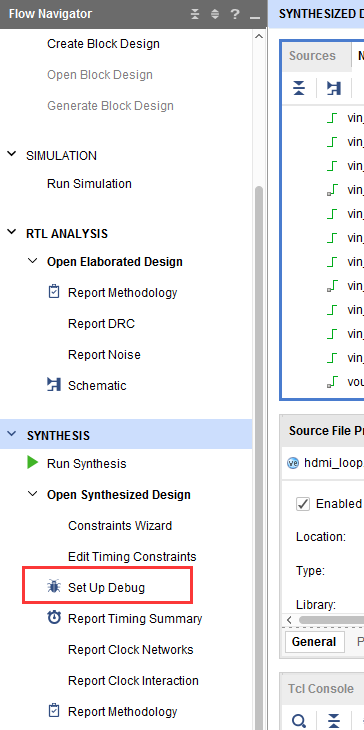Click the hdmi_loop file name
The image size is (364, 730).
[x=333, y=463]
